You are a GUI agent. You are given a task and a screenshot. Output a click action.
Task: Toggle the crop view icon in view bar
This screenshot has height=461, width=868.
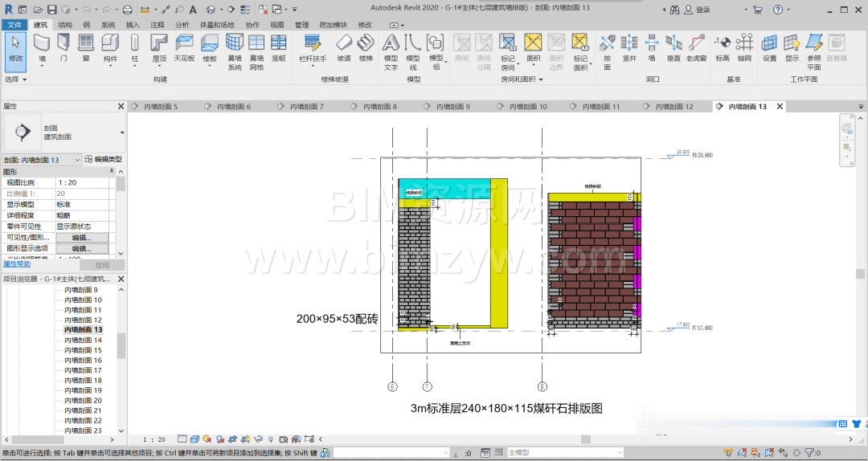point(231,439)
